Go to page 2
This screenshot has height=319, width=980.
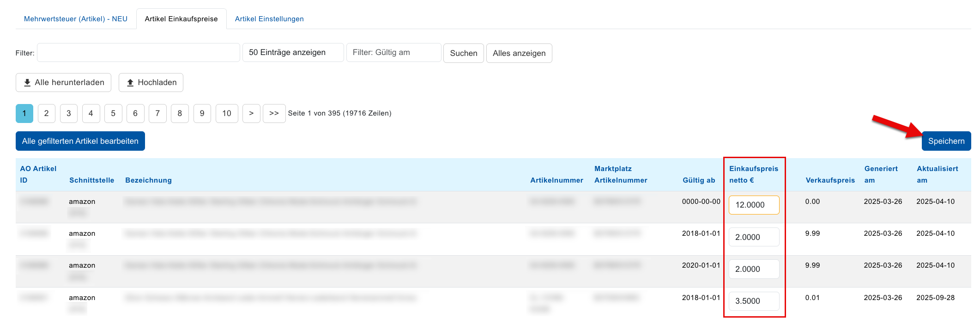tap(47, 113)
